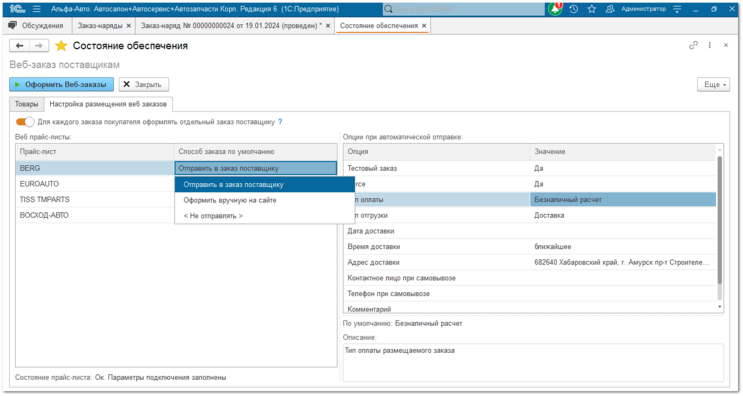Viewport: 743px width, 396px height.
Task: Open the Еще dropdown menu
Action: coord(714,84)
